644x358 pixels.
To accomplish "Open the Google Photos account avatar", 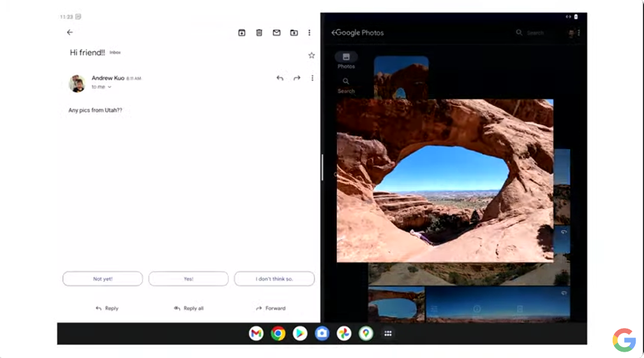I will coord(571,33).
